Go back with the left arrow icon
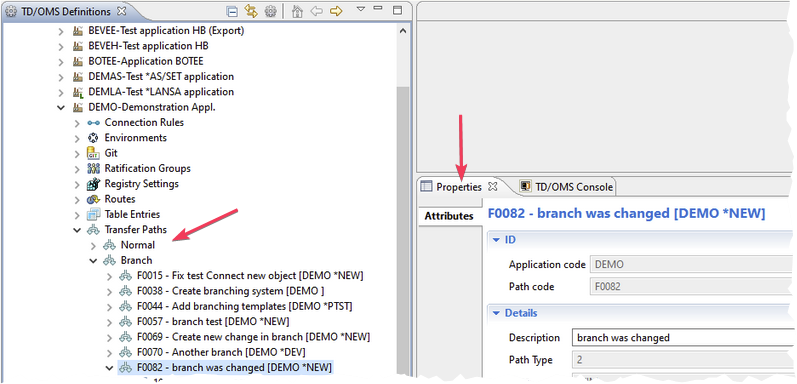The image size is (797, 384). (x=317, y=11)
